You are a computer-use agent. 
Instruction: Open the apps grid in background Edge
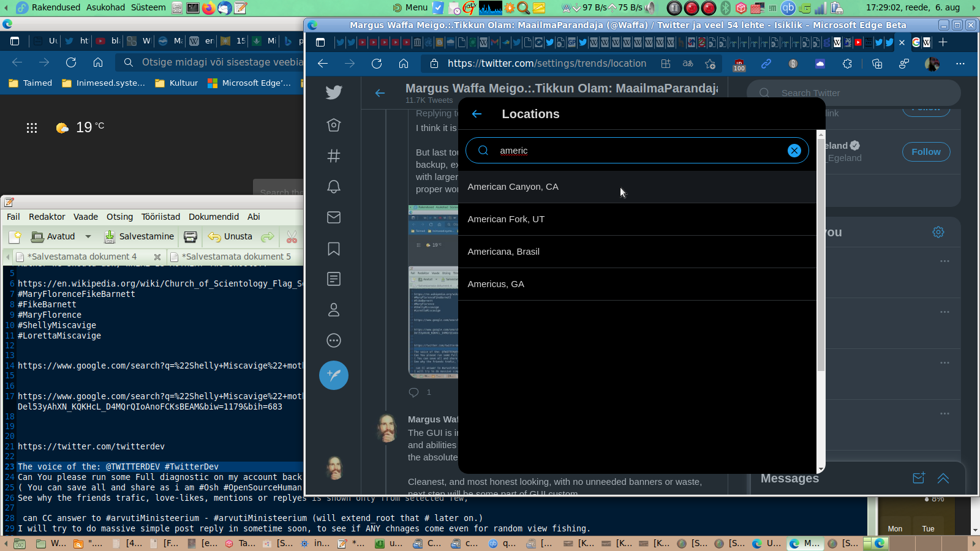point(32,127)
